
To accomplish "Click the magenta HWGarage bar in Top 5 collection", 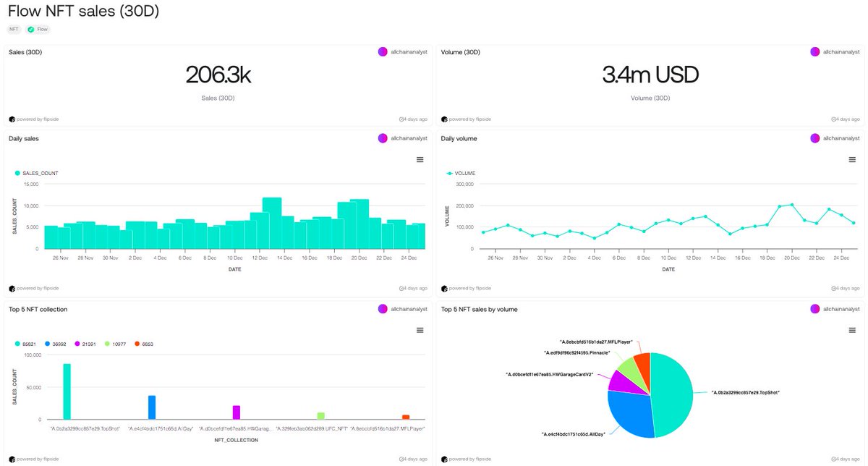I will pyautogui.click(x=237, y=412).
